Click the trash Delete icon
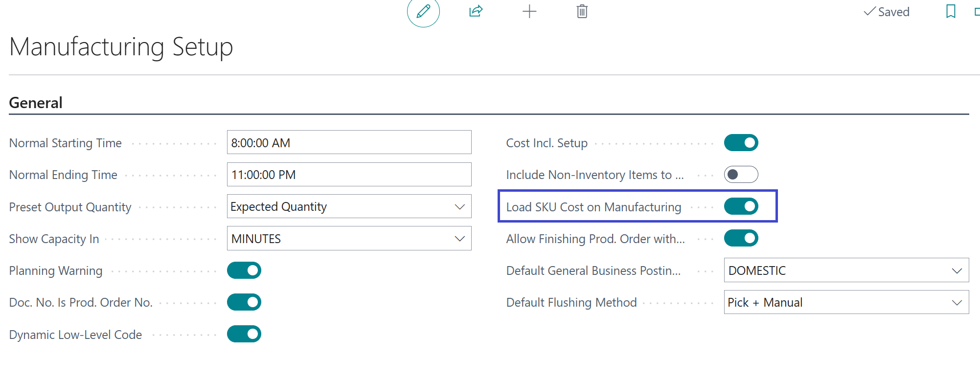The width and height of the screenshot is (980, 382). (x=582, y=11)
